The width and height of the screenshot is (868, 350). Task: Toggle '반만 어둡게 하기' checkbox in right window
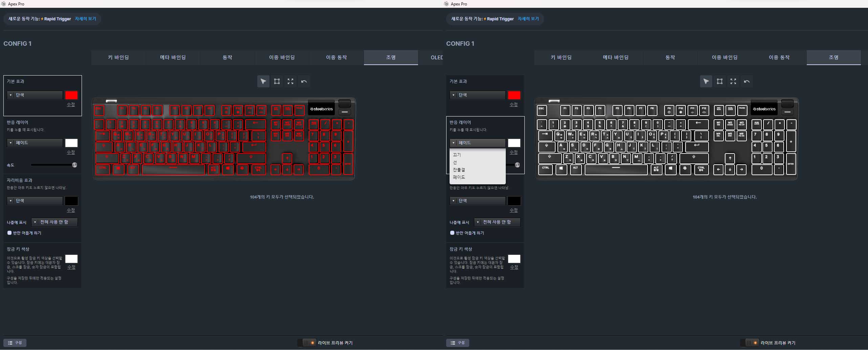[x=452, y=233]
